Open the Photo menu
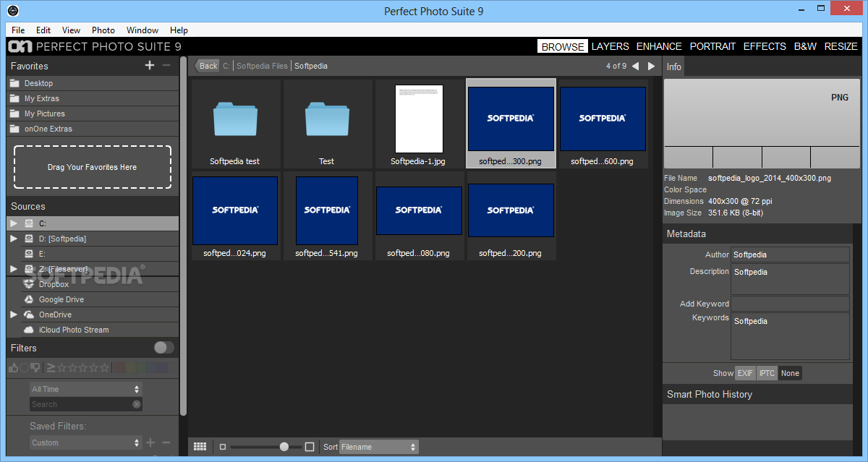 103,30
